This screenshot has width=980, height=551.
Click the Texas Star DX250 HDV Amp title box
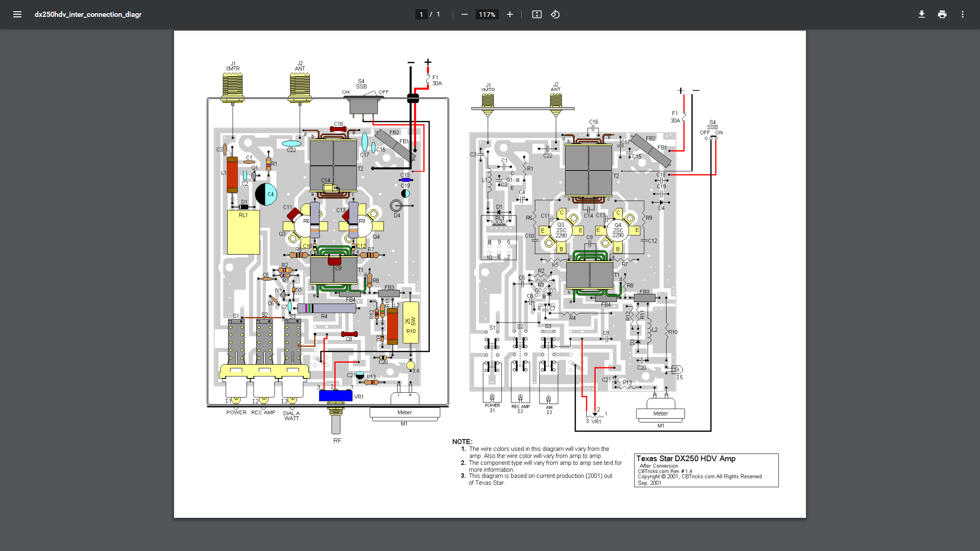pos(706,470)
